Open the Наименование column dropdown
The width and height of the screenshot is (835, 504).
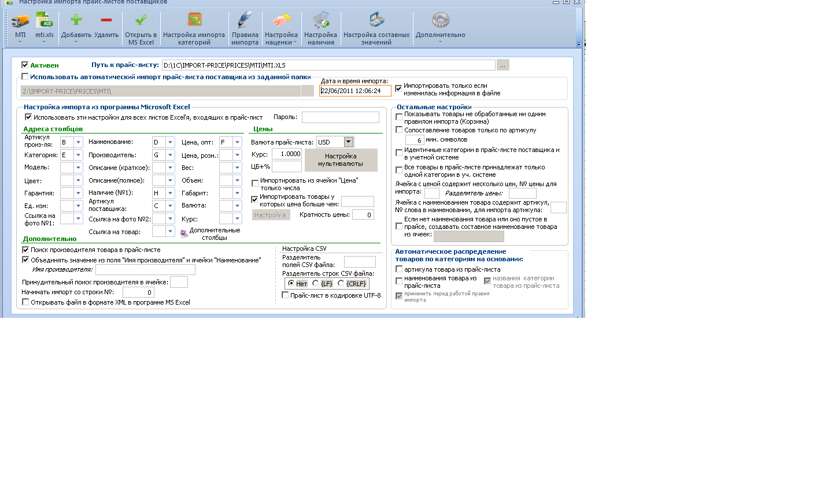pyautogui.click(x=170, y=142)
